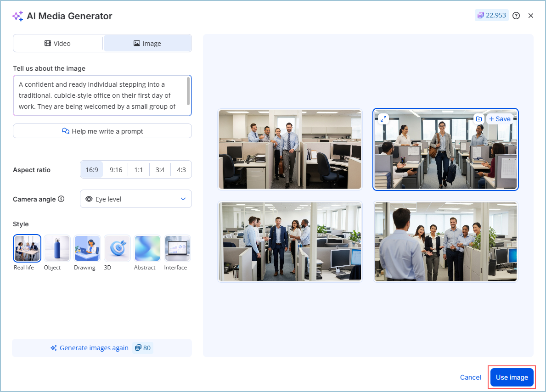Choose the Object style icon
Viewport: 546px width, 392px height.
point(57,248)
